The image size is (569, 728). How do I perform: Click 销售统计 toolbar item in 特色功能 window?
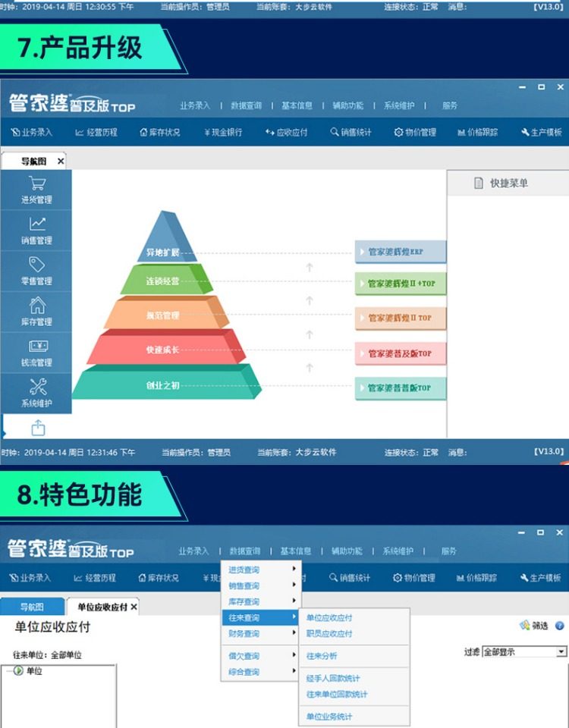click(349, 578)
